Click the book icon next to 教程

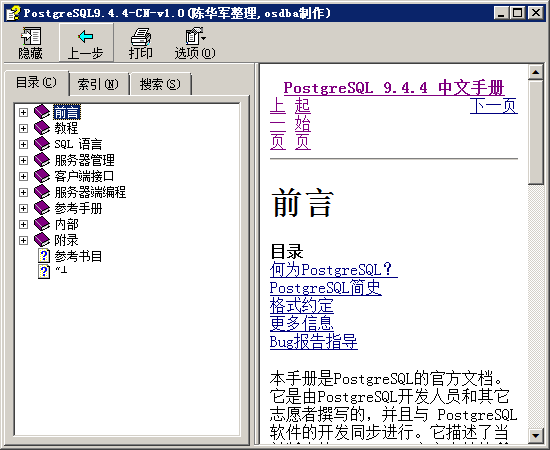click(x=42, y=128)
